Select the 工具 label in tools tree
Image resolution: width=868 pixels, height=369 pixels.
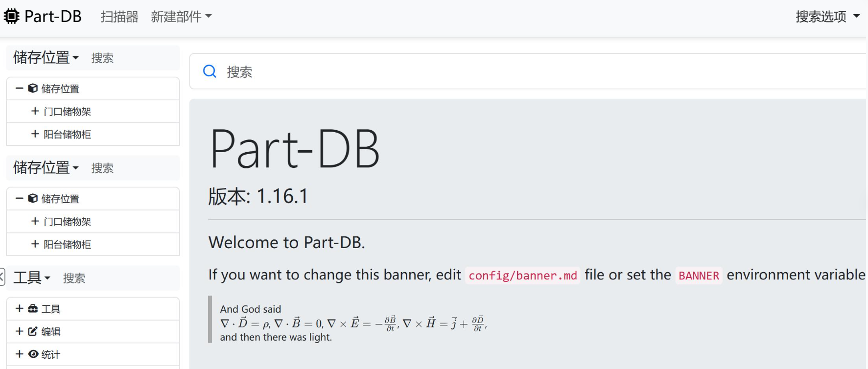(51, 309)
